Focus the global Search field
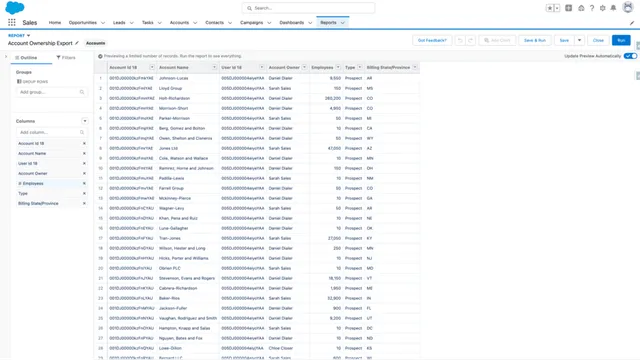The height and width of the screenshot is (360, 640). 308,8
